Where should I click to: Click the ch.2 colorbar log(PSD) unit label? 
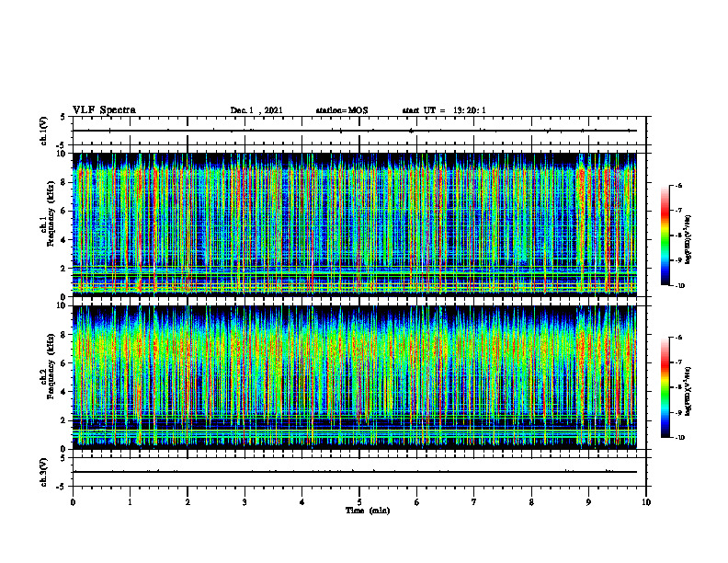(x=688, y=392)
